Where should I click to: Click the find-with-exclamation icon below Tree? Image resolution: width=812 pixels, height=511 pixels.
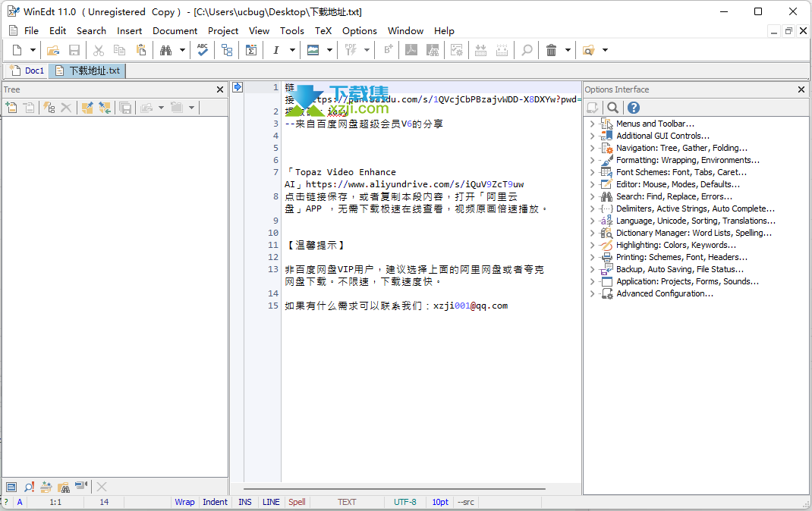29,487
